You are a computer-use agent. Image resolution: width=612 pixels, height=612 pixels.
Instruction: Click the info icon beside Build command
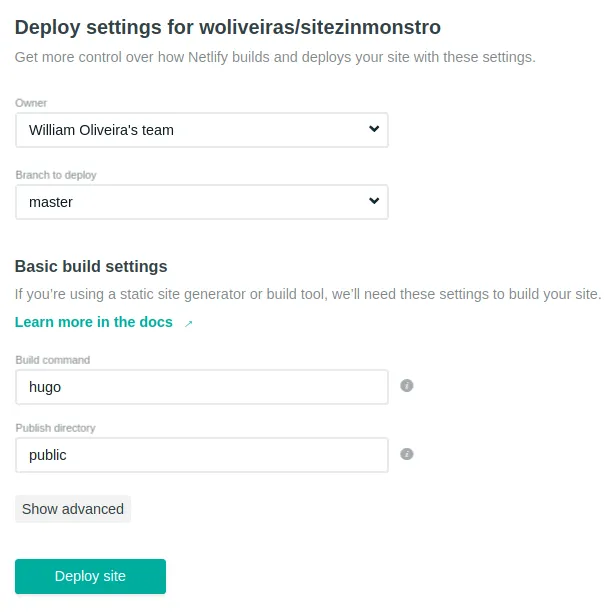point(407,385)
